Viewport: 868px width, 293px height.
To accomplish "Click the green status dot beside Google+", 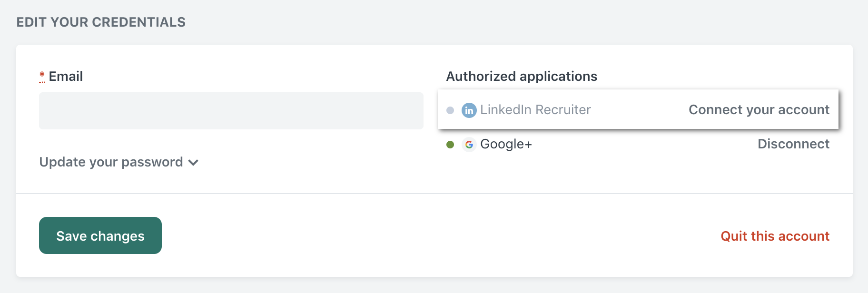I will coord(450,145).
